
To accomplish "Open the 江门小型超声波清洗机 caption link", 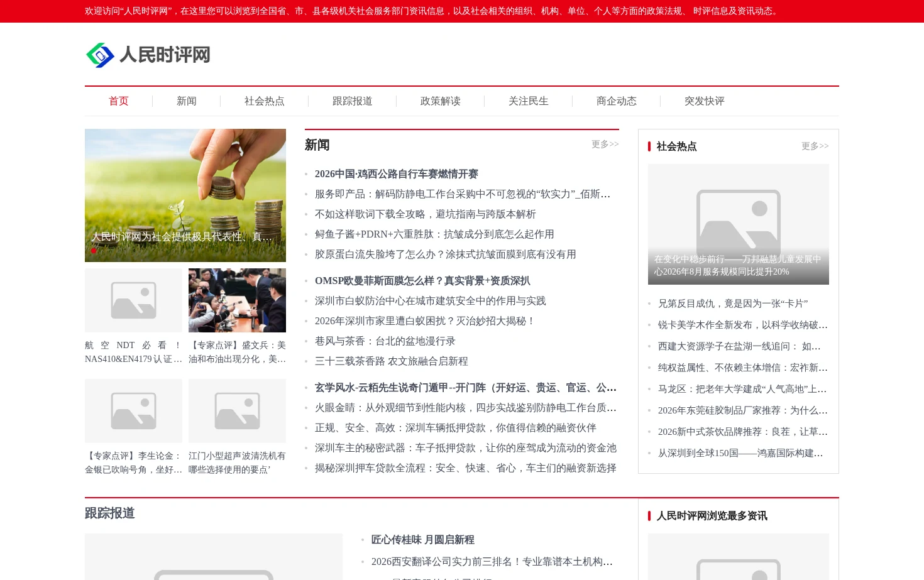I will pyautogui.click(x=237, y=462).
